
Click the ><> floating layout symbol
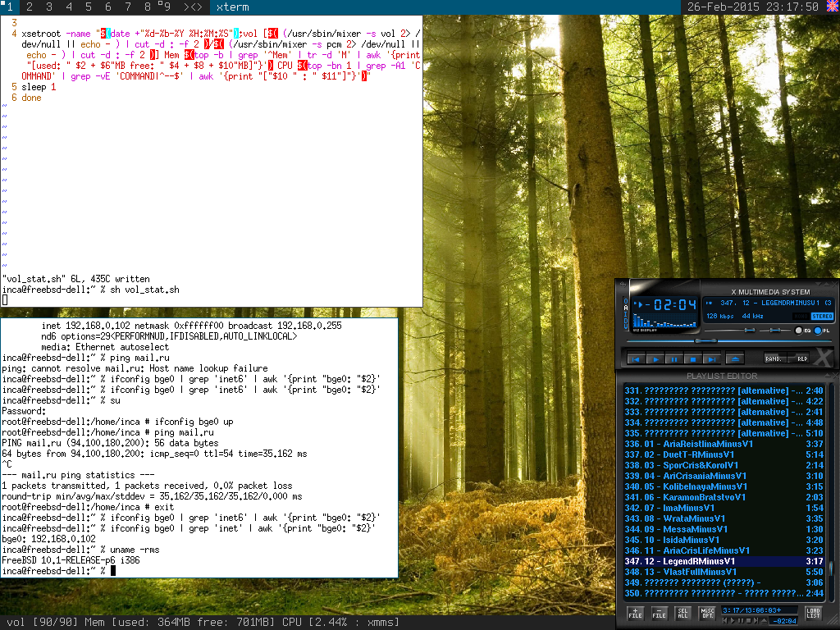pos(193,7)
